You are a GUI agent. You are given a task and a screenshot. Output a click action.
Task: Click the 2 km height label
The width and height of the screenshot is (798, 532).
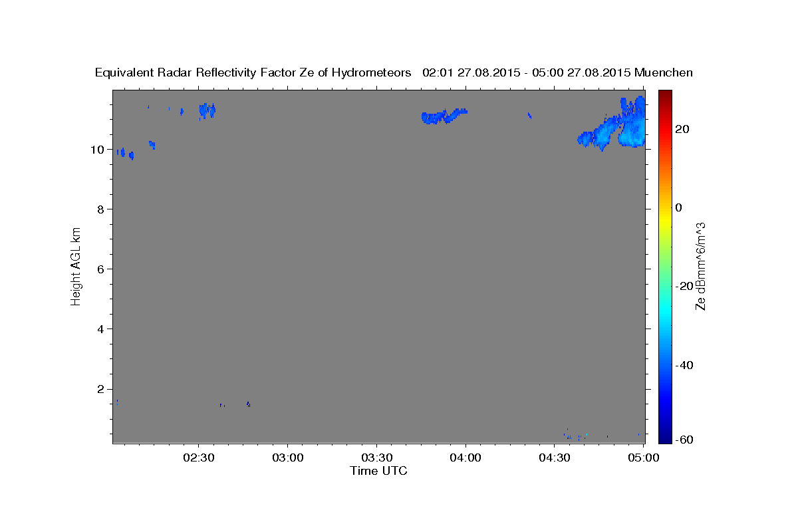[x=100, y=389]
